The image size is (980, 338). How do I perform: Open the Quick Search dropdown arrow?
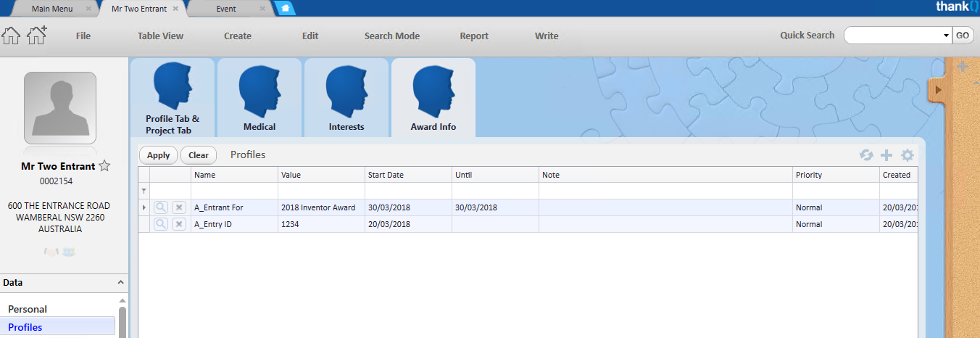pyautogui.click(x=946, y=36)
